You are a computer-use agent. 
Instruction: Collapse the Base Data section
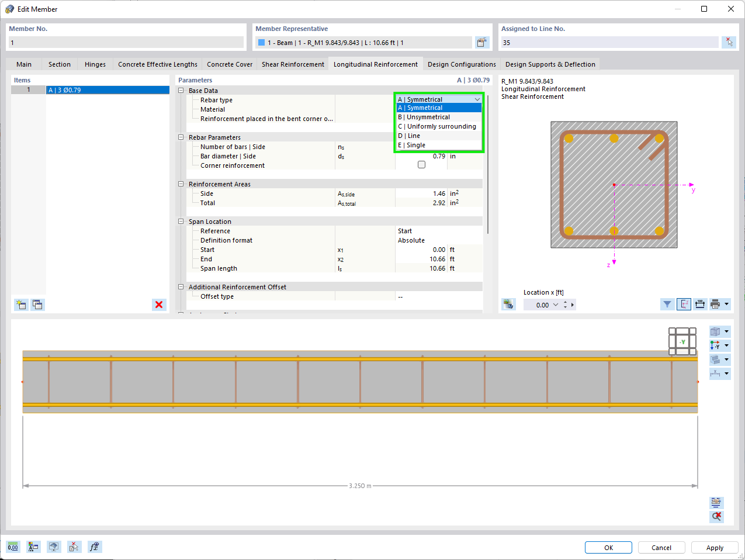click(x=181, y=89)
